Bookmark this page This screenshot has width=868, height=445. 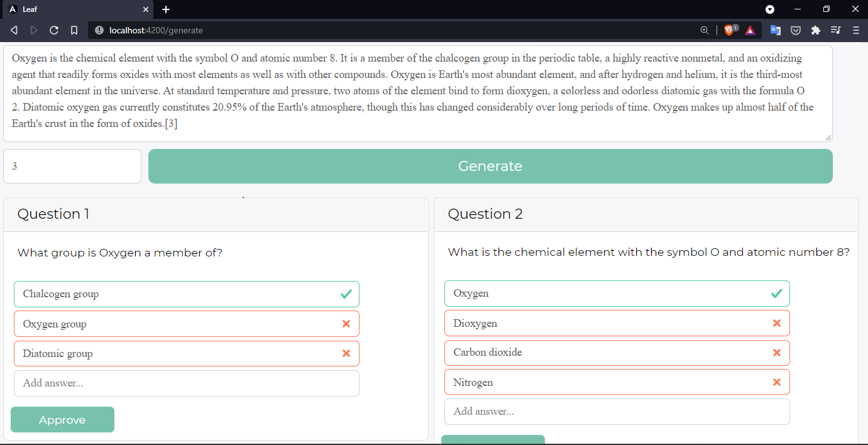pyautogui.click(x=74, y=30)
